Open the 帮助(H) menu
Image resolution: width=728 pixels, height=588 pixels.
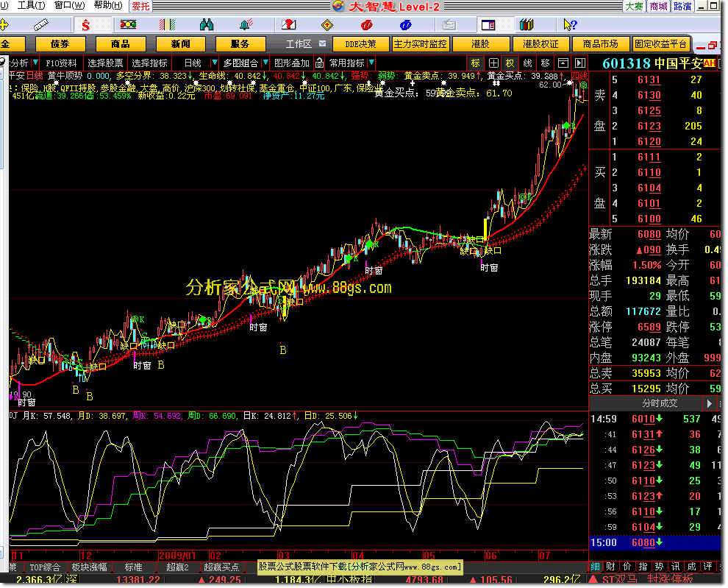click(x=108, y=6)
